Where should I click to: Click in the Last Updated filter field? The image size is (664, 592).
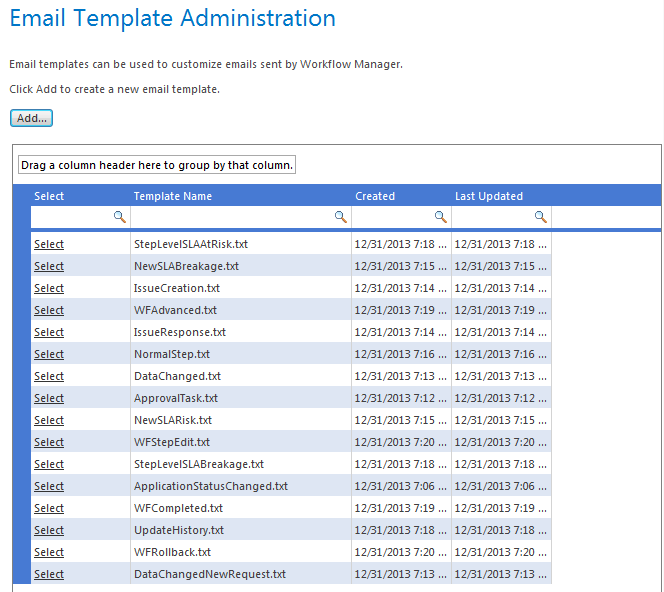click(x=493, y=217)
